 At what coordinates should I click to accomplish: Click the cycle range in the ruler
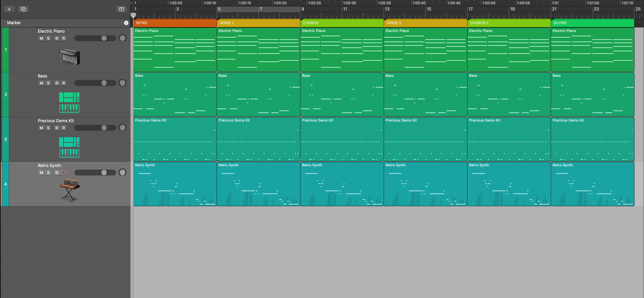pos(258,9)
